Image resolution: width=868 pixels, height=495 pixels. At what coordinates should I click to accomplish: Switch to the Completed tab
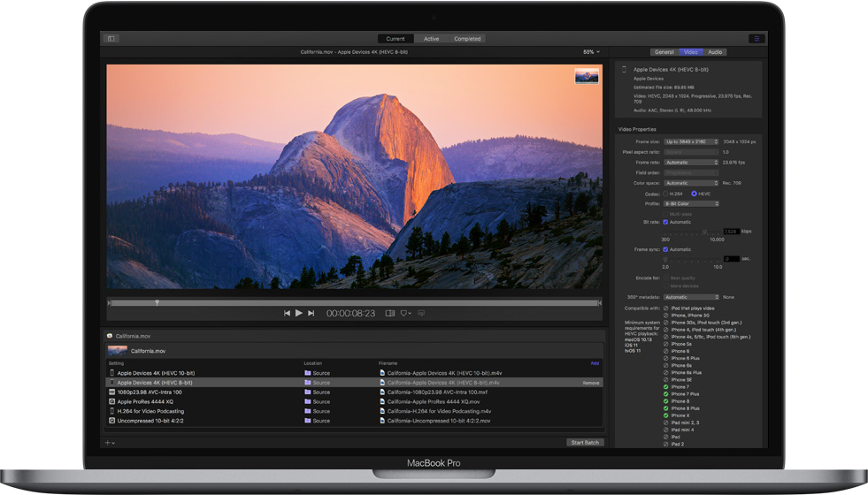(x=467, y=39)
